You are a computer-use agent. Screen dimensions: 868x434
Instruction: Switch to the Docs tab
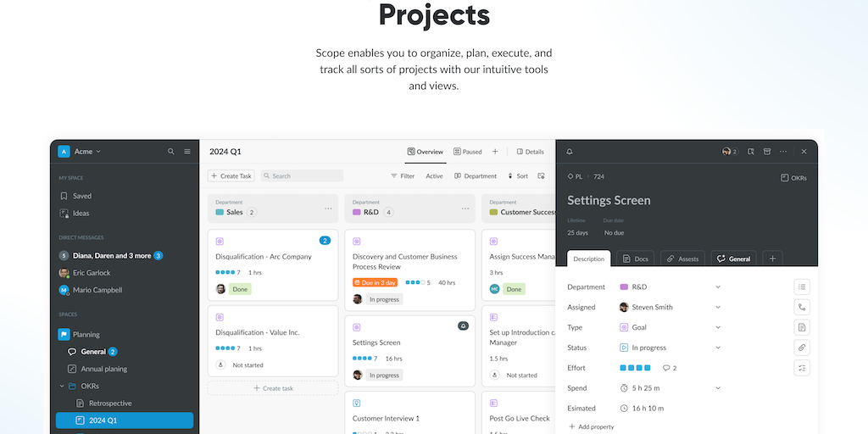point(635,259)
